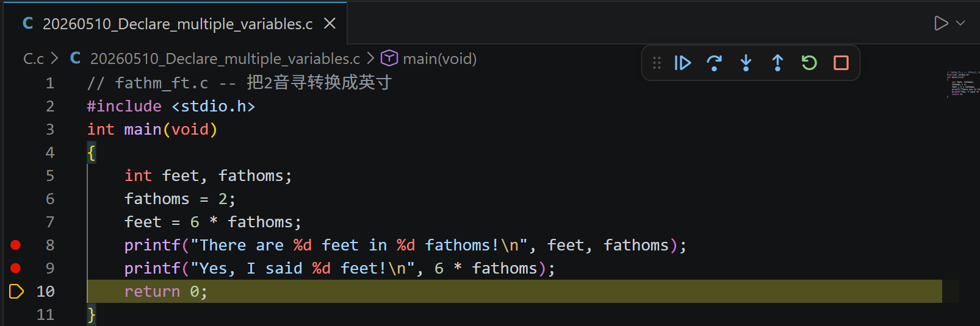Stop debugging with the red square

pos(841,63)
